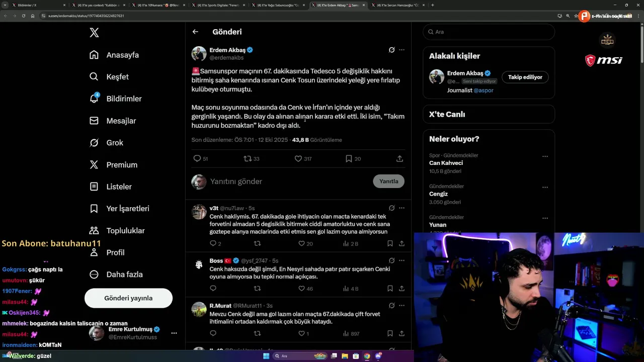Share R.Murat's reply
This screenshot has width=644, height=362.
coord(401,333)
